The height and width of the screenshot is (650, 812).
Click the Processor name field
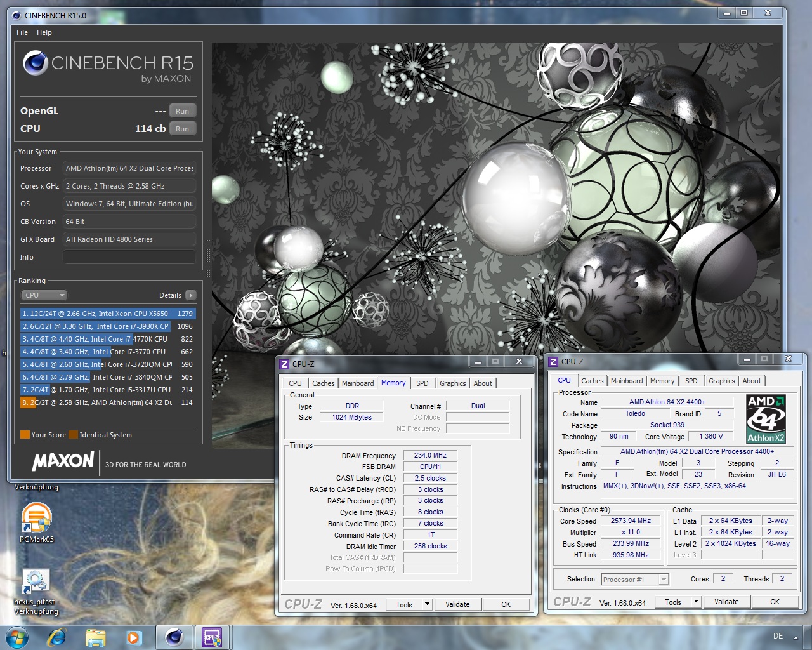pyautogui.click(x=129, y=168)
